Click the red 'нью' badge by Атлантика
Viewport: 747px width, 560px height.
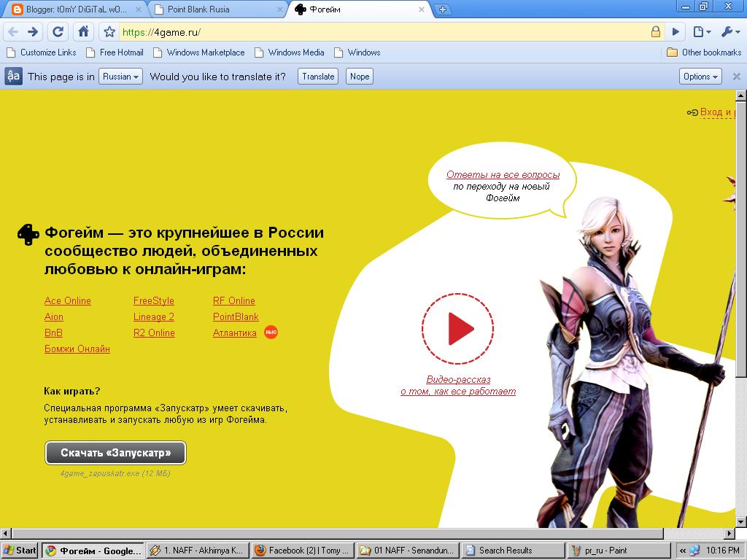[x=271, y=332]
